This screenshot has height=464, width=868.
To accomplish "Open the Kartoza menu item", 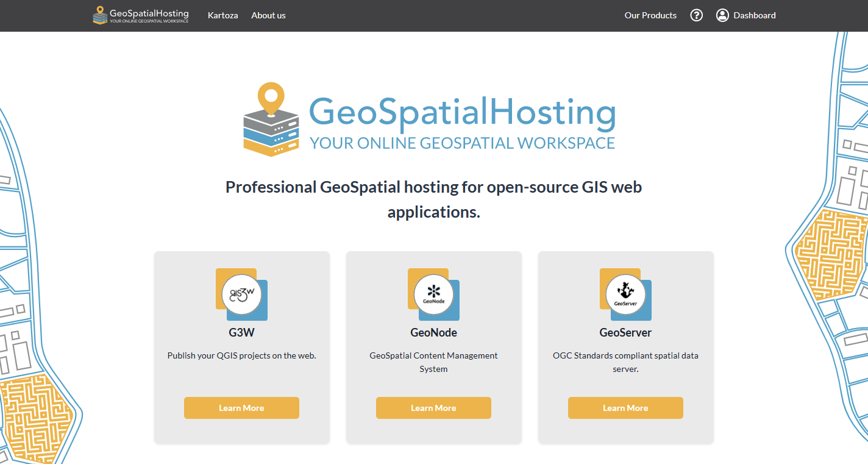I will (x=223, y=15).
